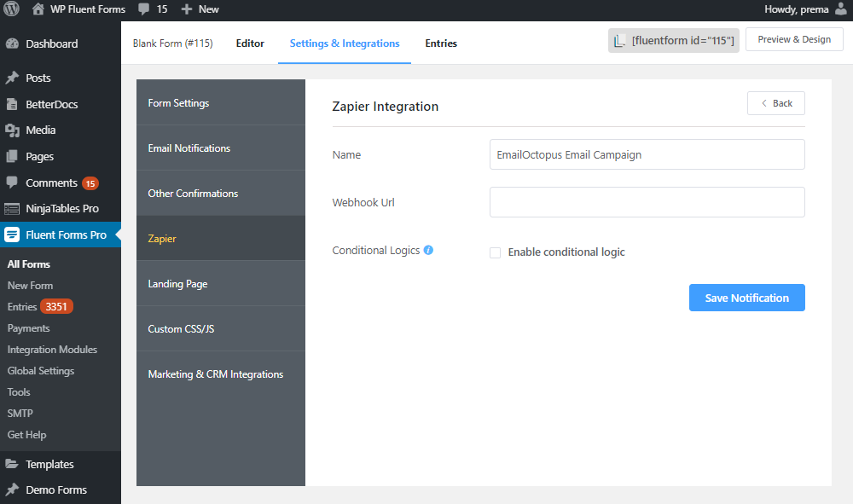This screenshot has width=853, height=504.
Task: Click the Webhook Url input field
Action: pos(647,202)
